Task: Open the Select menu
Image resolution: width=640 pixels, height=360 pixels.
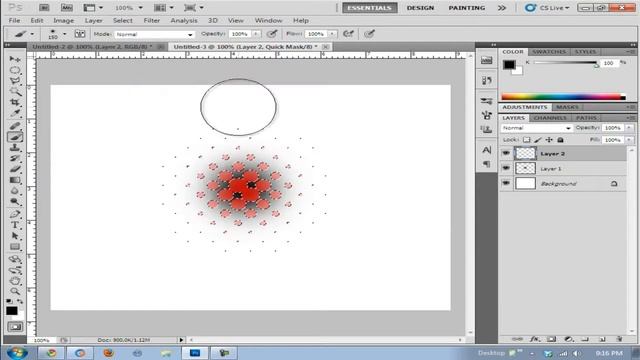Action: (x=122, y=20)
